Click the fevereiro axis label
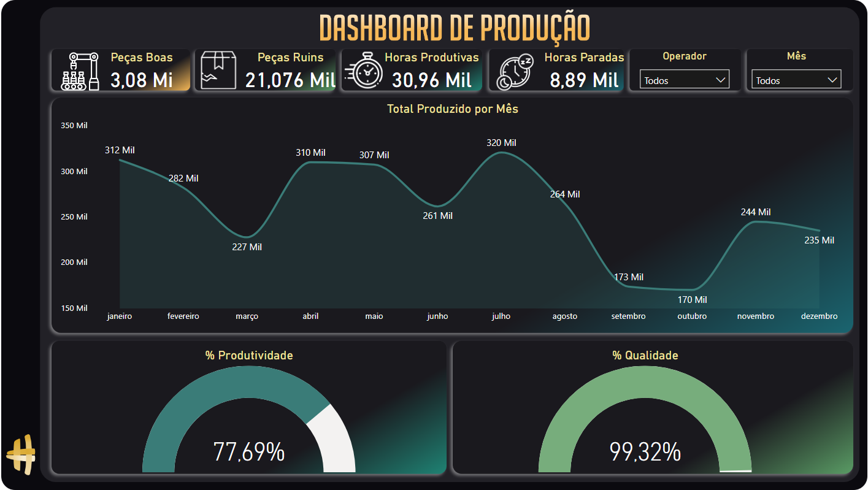Viewport: 868px width, 490px height. pyautogui.click(x=183, y=316)
